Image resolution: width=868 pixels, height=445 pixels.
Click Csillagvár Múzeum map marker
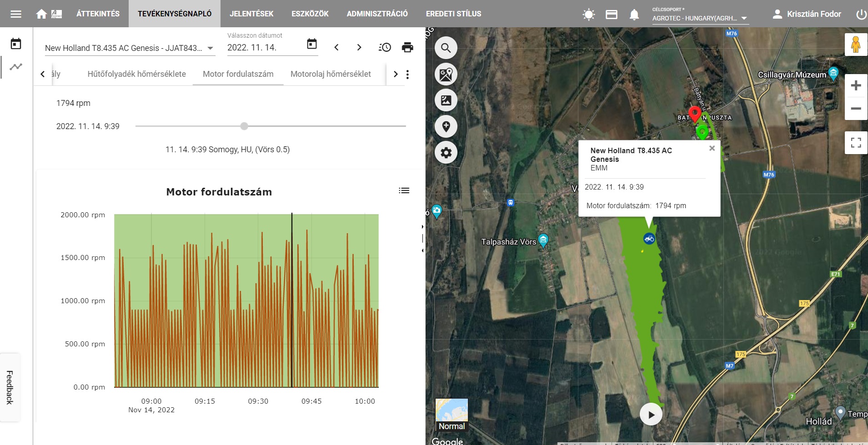pos(833,73)
